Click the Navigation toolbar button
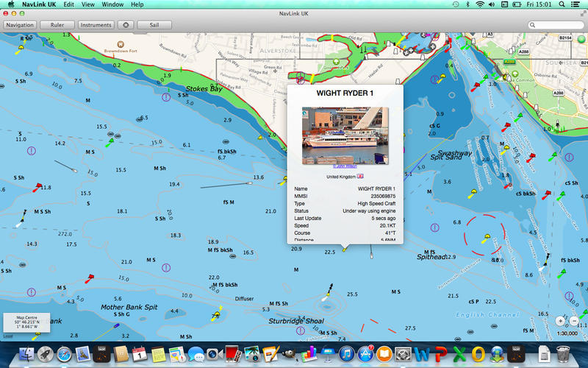This screenshot has width=588, height=368. tap(20, 25)
